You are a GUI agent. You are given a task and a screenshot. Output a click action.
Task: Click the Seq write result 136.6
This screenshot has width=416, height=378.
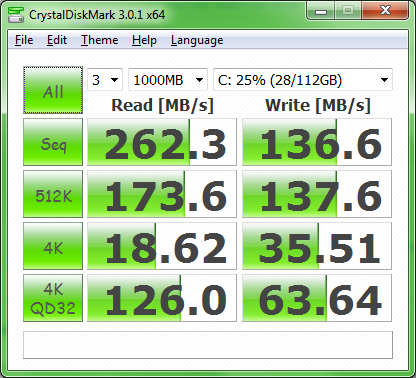coord(317,142)
